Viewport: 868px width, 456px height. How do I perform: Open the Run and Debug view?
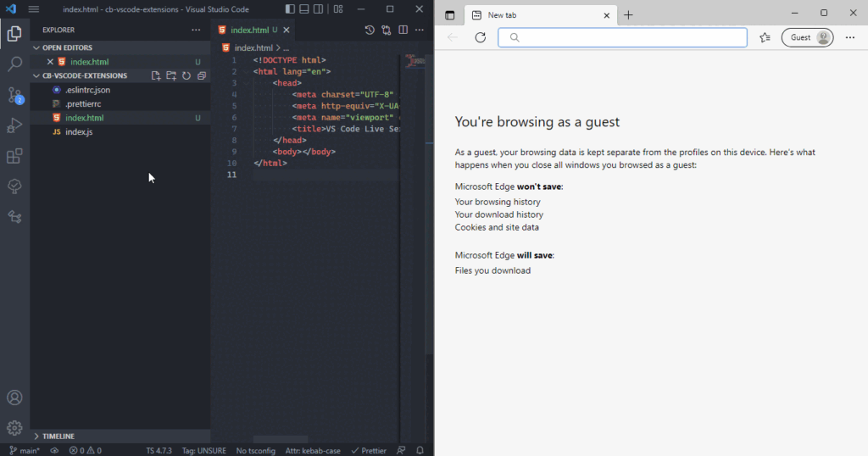coord(14,125)
